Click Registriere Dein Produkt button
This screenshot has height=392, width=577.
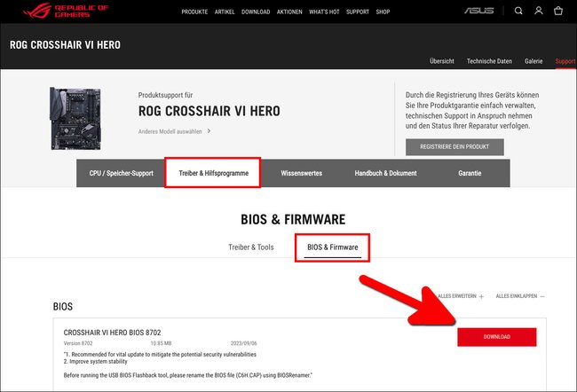454,146
